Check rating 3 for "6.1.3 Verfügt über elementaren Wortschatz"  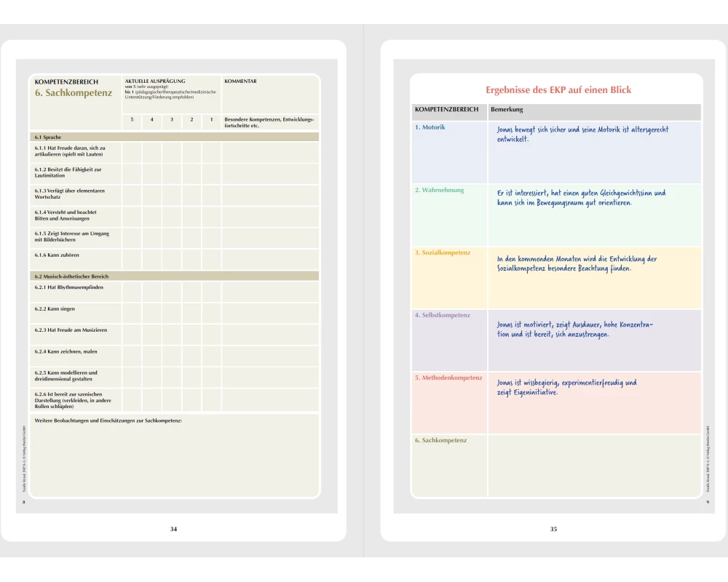tap(172, 195)
